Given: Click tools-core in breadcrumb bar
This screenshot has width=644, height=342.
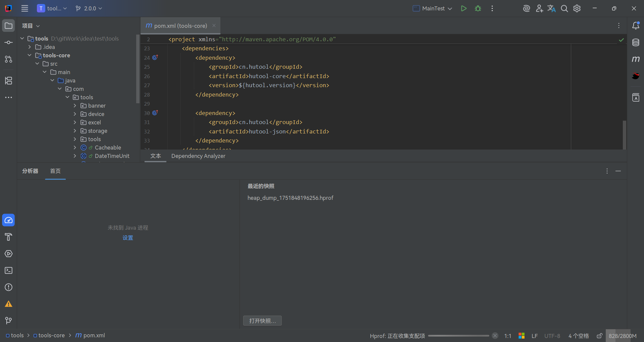Looking at the screenshot, I should pyautogui.click(x=49, y=335).
